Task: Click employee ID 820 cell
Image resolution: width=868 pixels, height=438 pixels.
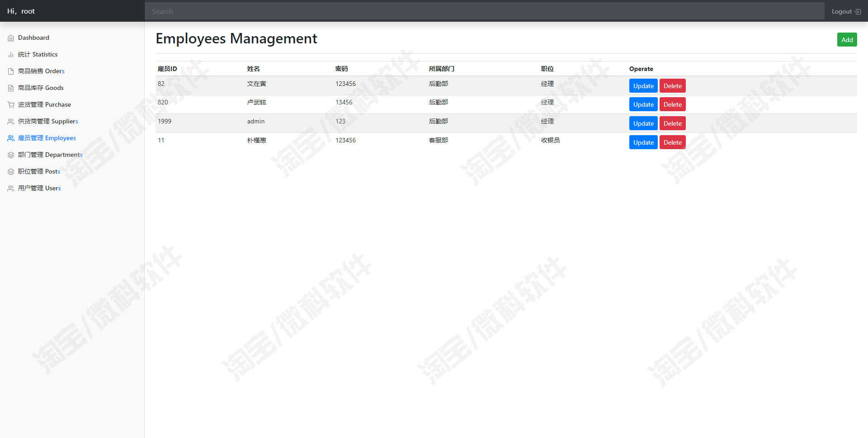Action: point(163,103)
